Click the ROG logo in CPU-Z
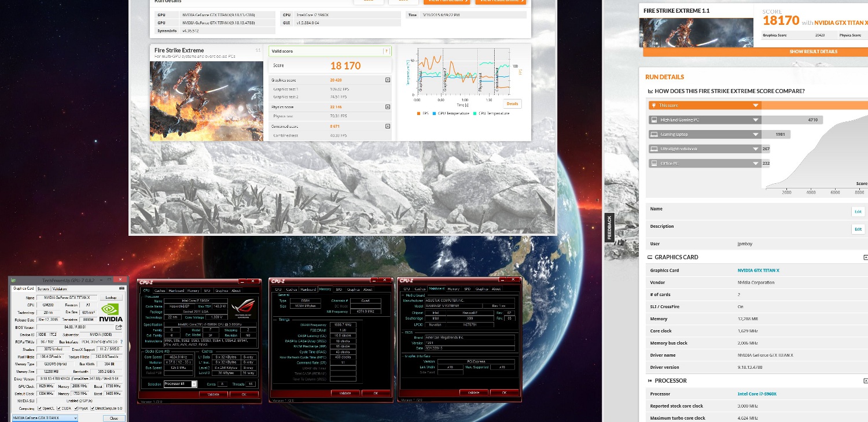868x422 pixels. [x=244, y=308]
